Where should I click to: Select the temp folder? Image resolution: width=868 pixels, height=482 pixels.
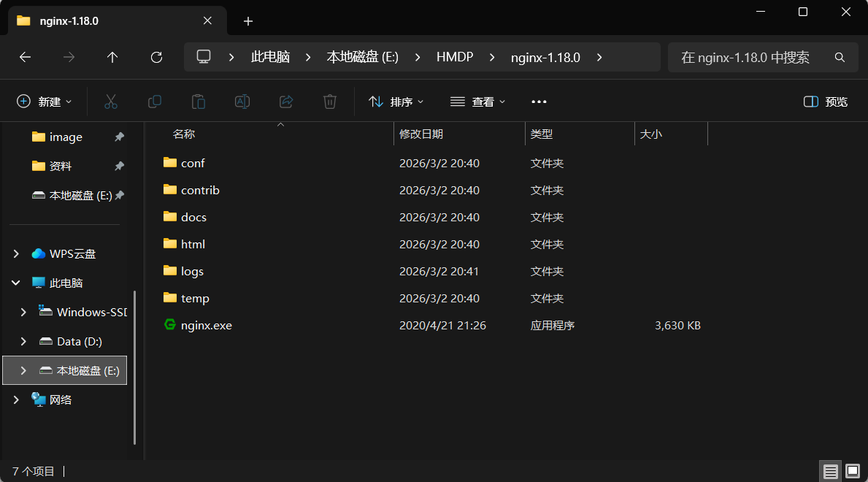[195, 298]
